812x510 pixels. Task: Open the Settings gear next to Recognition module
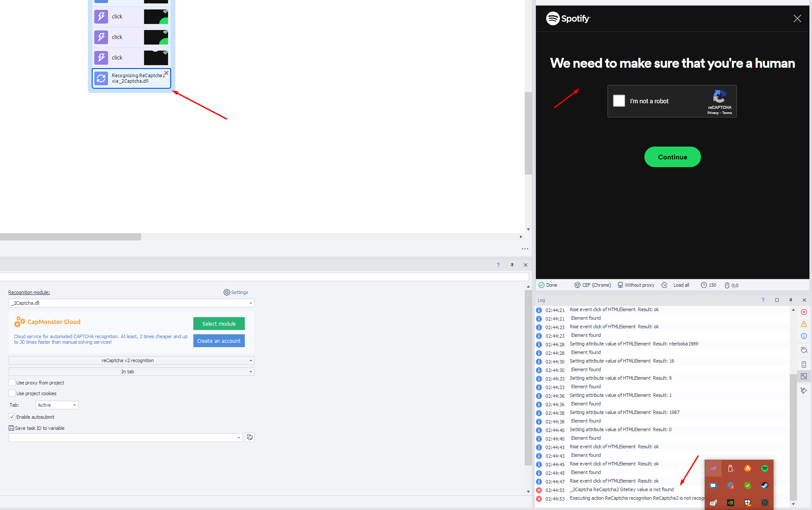coord(235,292)
